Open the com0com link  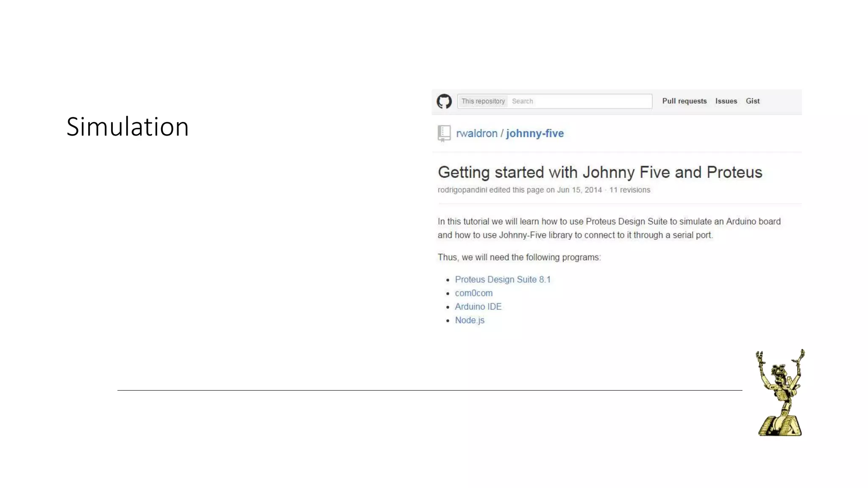click(473, 293)
